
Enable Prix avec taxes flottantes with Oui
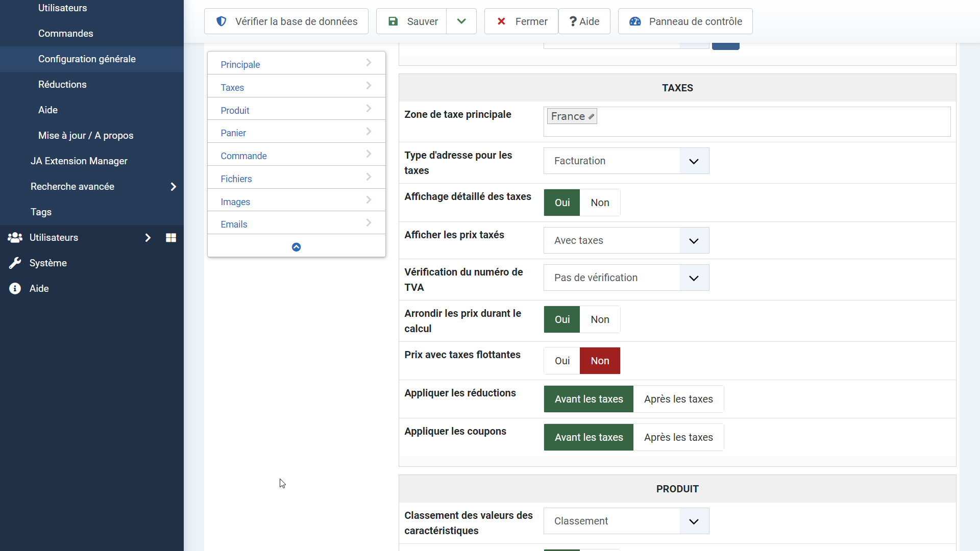pyautogui.click(x=562, y=361)
